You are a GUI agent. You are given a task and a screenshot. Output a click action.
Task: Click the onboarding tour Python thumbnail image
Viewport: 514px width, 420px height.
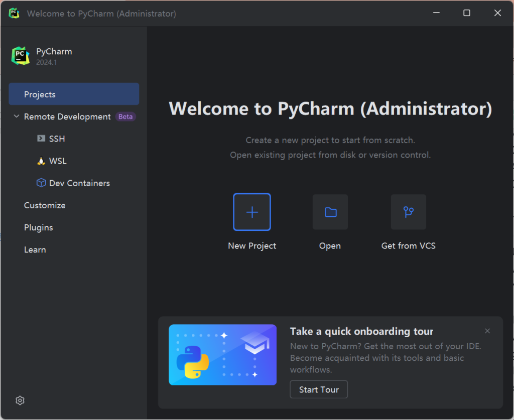point(222,355)
